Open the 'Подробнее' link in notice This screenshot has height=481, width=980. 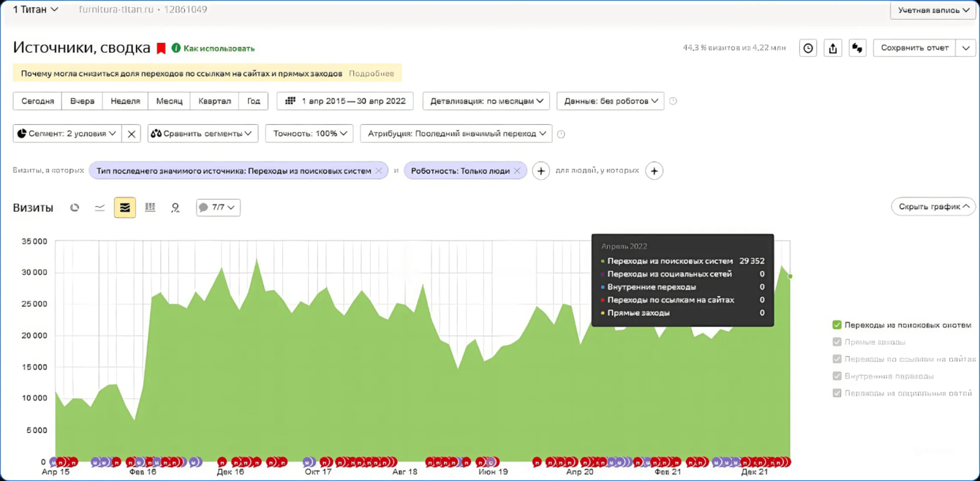372,74
